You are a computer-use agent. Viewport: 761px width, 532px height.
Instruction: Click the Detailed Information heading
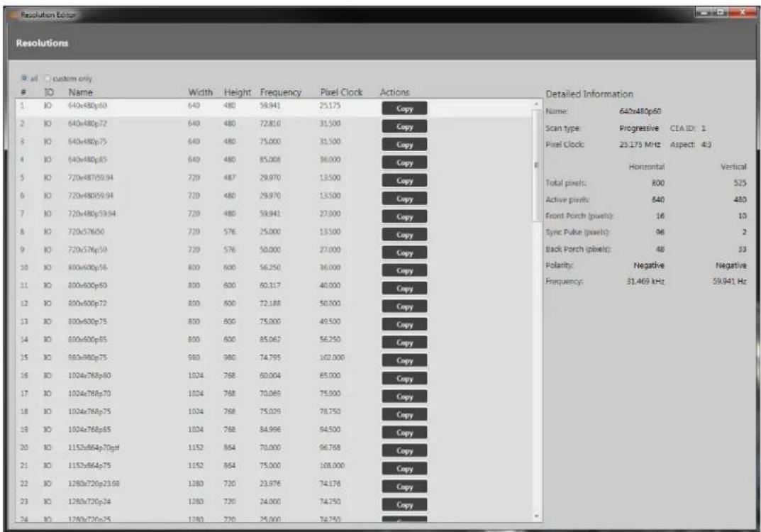click(589, 94)
